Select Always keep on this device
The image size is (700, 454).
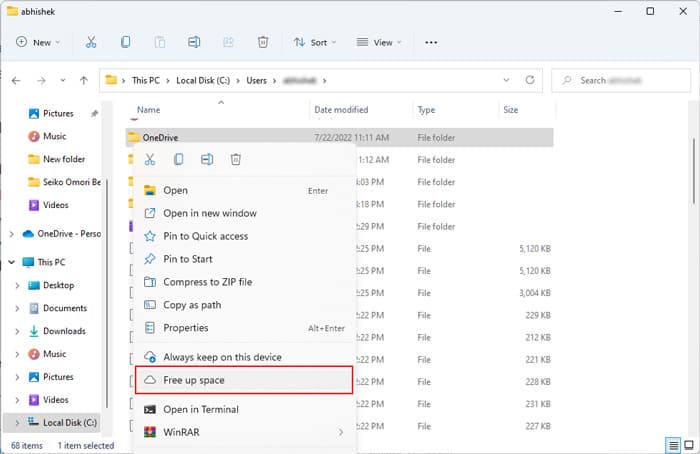tap(244, 357)
